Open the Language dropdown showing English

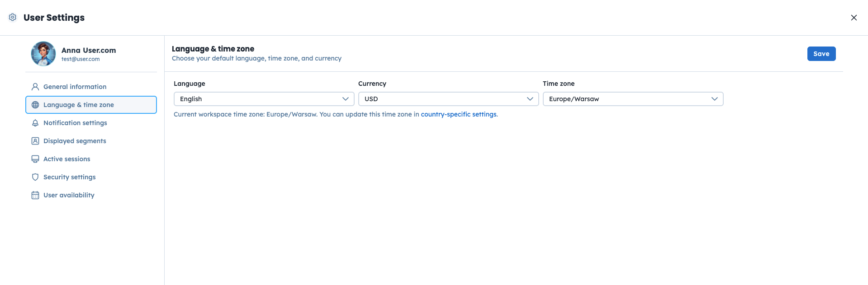264,99
